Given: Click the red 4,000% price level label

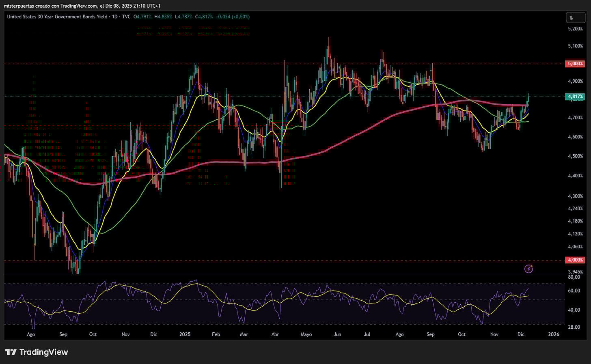Looking at the screenshot, I should (x=574, y=260).
